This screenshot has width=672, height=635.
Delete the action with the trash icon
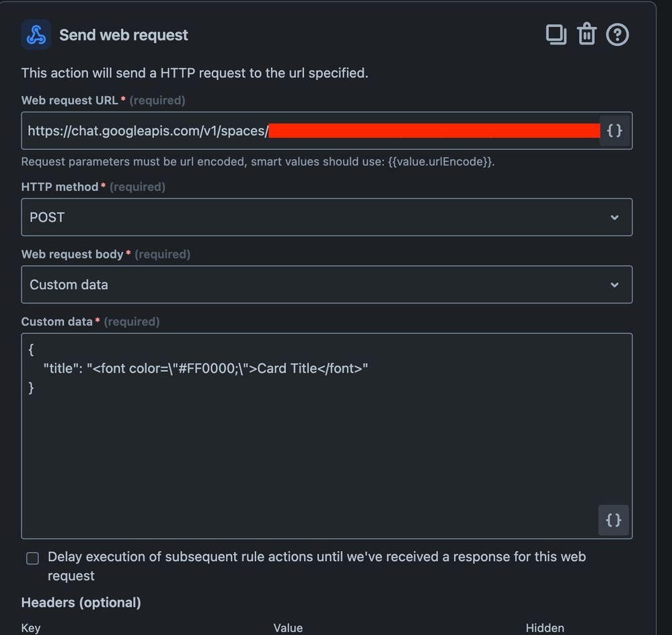(x=587, y=34)
